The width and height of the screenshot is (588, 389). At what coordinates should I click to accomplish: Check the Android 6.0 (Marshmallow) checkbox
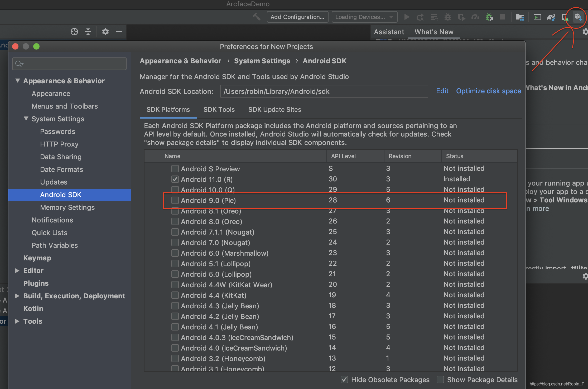tap(175, 253)
